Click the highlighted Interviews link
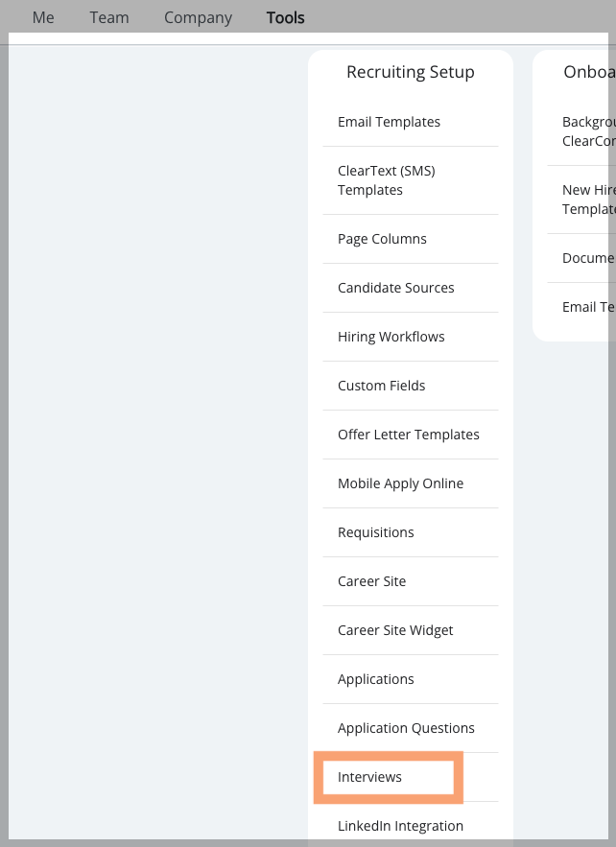Screen dimensions: 616x847 tap(369, 777)
